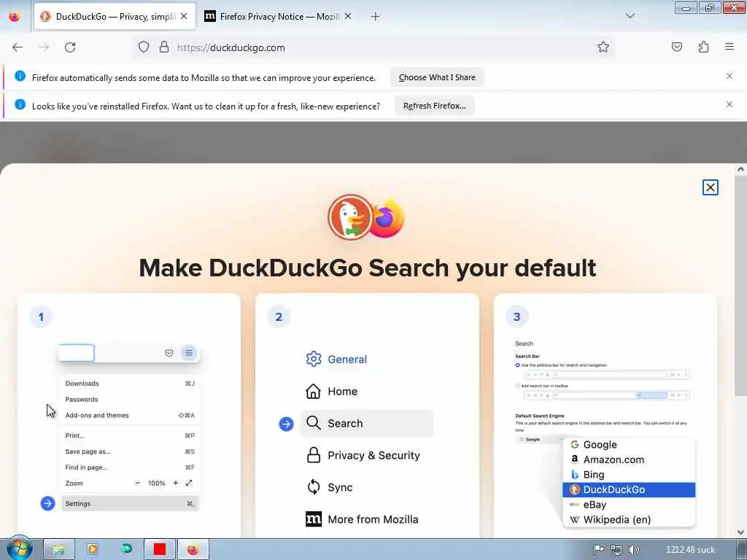This screenshot has height=560, width=747.
Task: Open the Extensions puzzle icon
Action: (x=703, y=47)
